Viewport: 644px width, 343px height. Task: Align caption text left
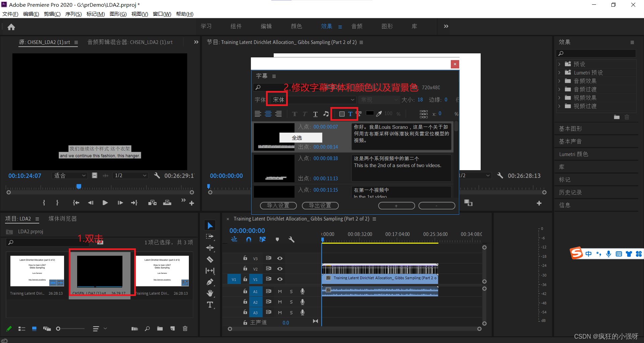click(258, 114)
